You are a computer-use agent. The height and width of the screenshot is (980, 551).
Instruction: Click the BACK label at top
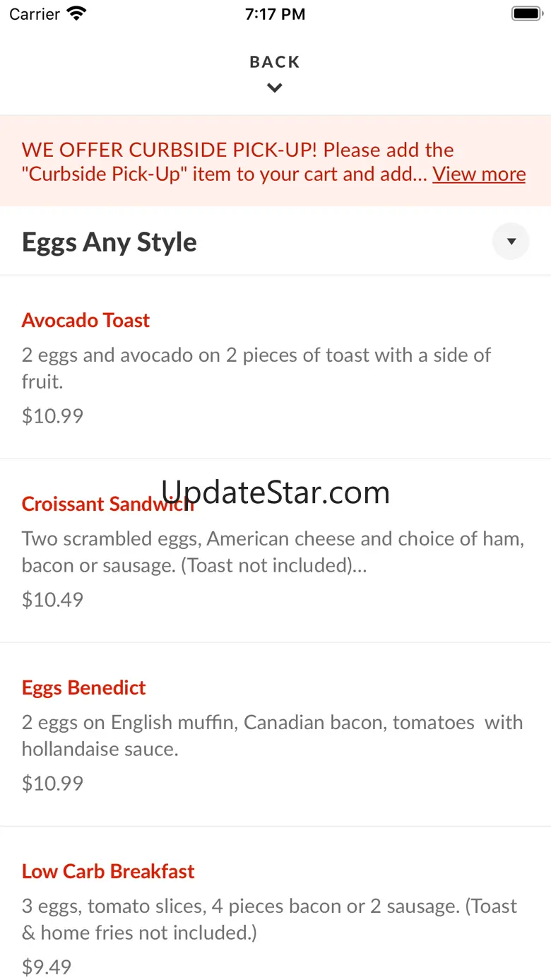(275, 62)
